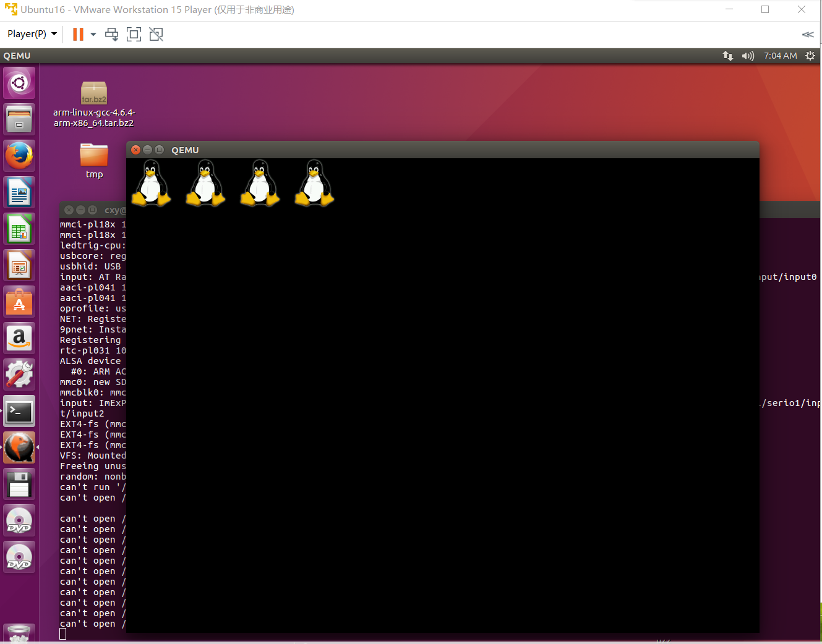Click the "ALSA device" line in terminal
This screenshot has height=644, width=822.
point(90,361)
